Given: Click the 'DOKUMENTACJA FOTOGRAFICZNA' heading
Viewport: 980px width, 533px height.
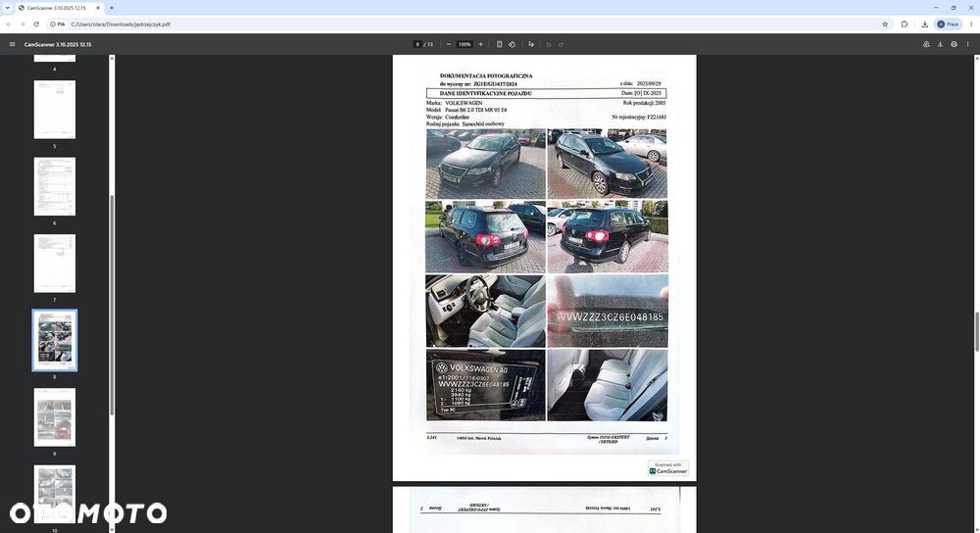Looking at the screenshot, I should [486, 75].
